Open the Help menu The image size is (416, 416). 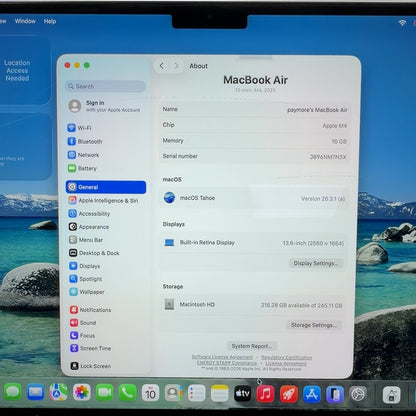(50, 21)
